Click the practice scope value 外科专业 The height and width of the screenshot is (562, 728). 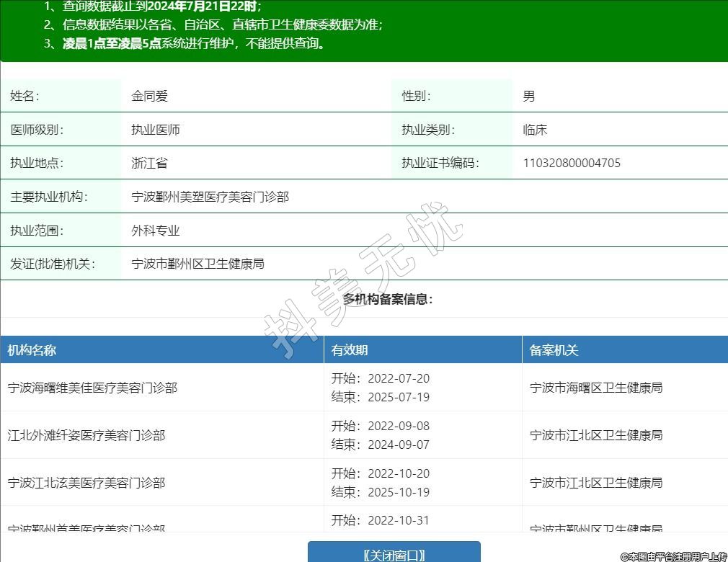pos(155,231)
